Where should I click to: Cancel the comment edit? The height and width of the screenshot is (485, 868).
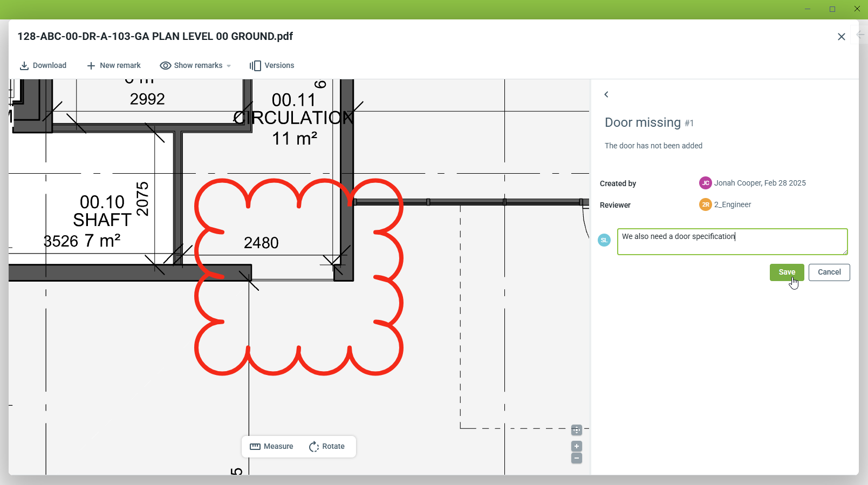[x=829, y=272]
